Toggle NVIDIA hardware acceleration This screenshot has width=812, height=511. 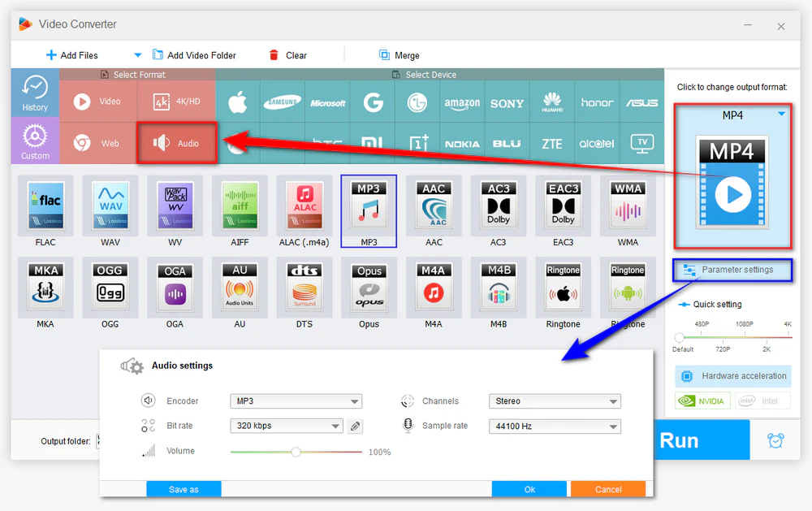(702, 401)
